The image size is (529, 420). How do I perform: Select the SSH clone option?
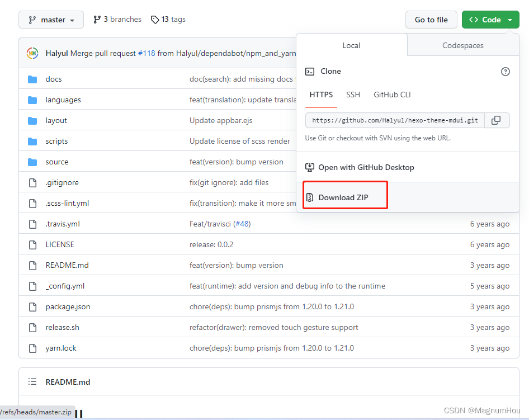tap(353, 95)
